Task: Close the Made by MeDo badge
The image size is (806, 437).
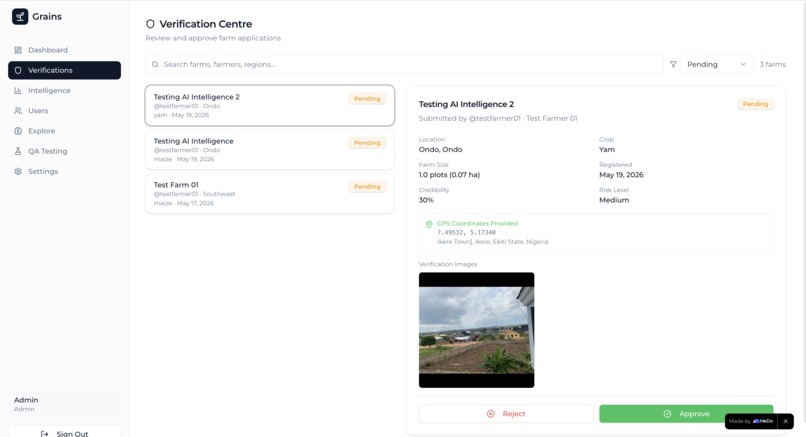Action: (x=785, y=421)
